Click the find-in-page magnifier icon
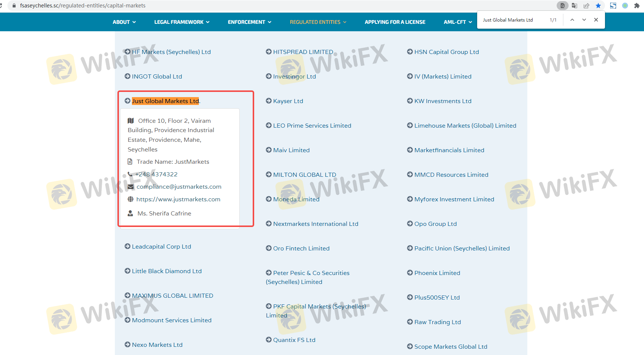This screenshot has height=355, width=644. 563,6
